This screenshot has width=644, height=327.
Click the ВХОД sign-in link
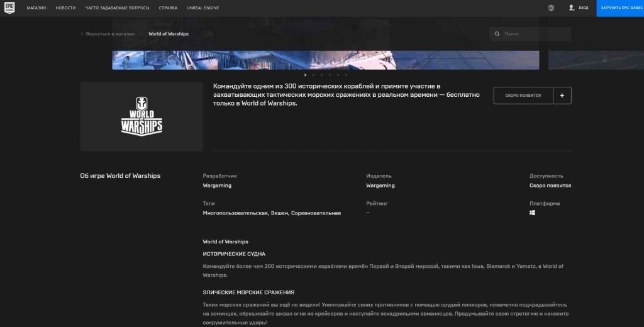coord(583,8)
